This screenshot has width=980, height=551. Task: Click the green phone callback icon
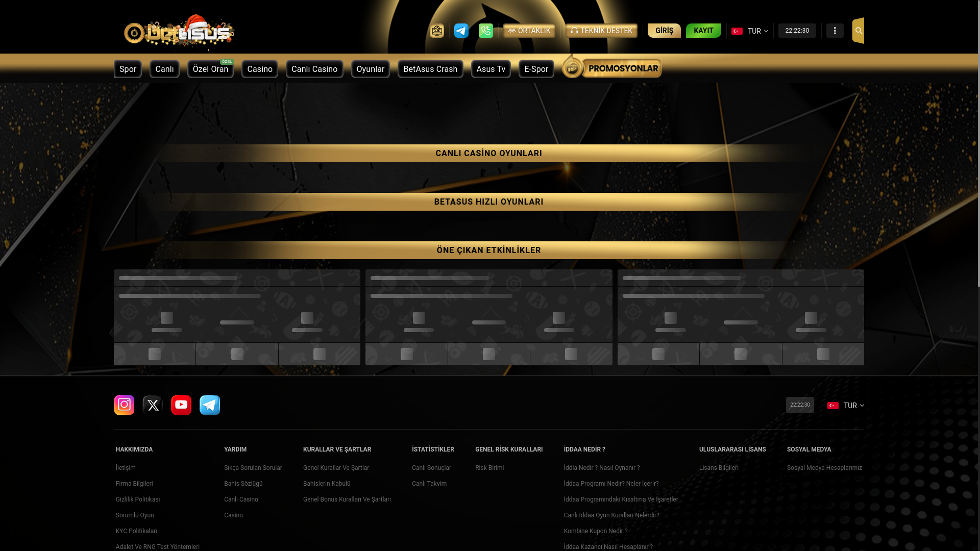[x=486, y=31]
